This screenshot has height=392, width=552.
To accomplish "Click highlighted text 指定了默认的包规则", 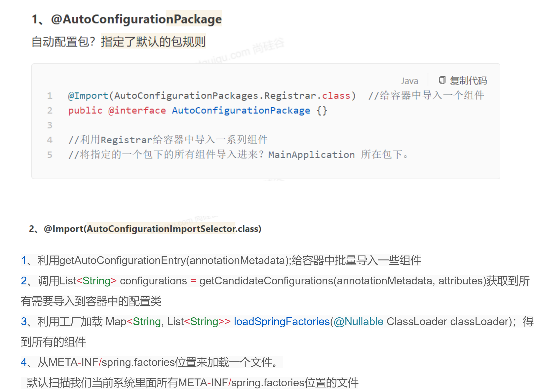I will point(153,41).
